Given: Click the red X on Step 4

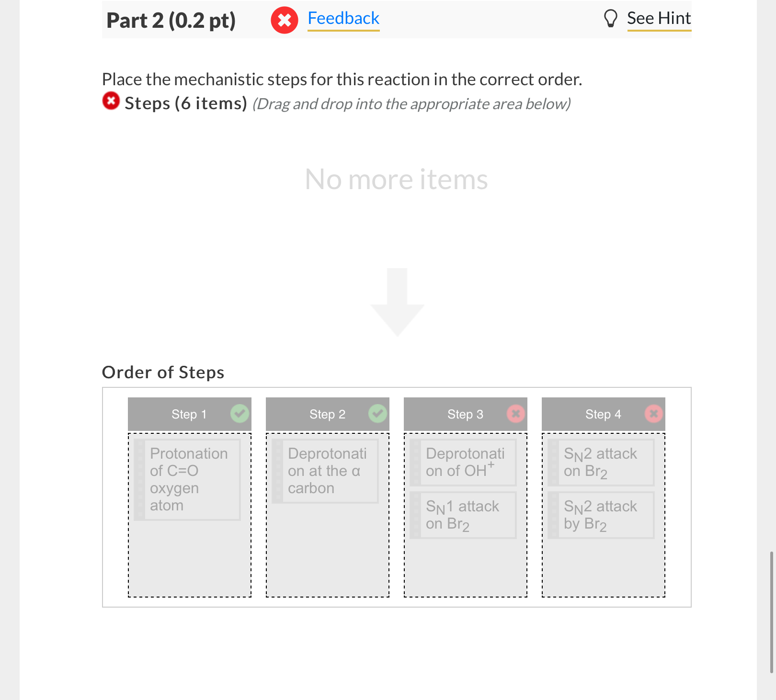Looking at the screenshot, I should pos(653,414).
